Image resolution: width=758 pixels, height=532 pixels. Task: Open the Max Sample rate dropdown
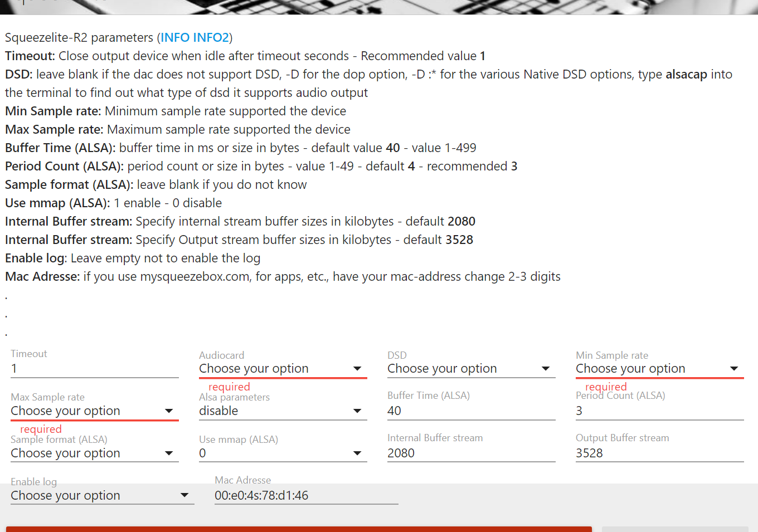click(x=95, y=411)
